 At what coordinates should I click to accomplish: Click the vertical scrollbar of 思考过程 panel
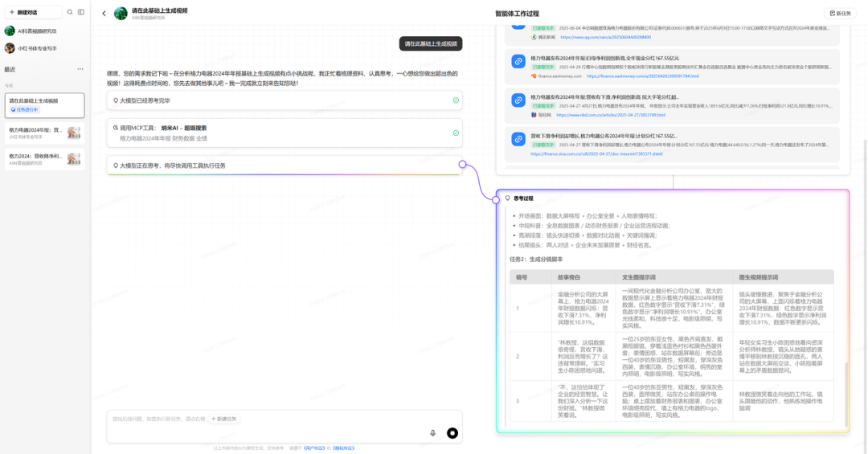pos(845,393)
